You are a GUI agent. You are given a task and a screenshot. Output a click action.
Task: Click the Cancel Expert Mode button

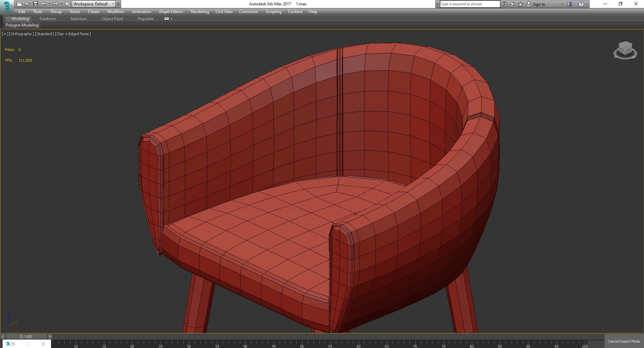tap(624, 341)
